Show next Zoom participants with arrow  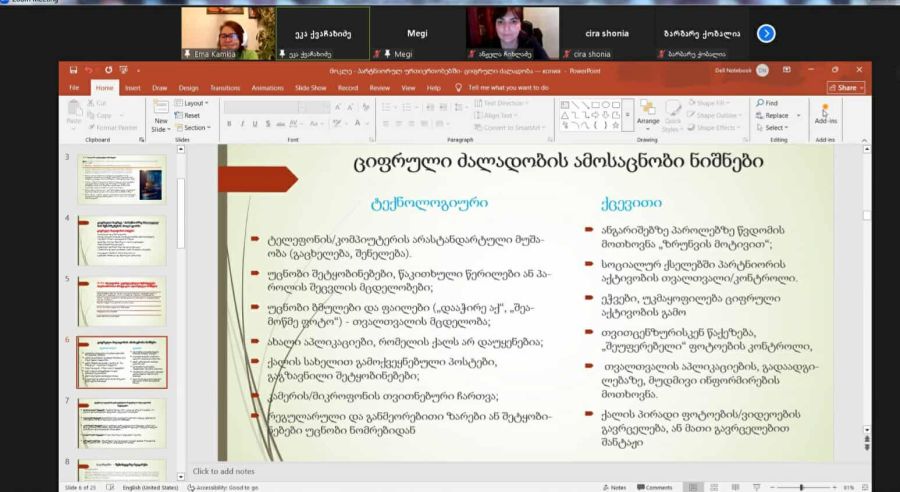point(766,33)
